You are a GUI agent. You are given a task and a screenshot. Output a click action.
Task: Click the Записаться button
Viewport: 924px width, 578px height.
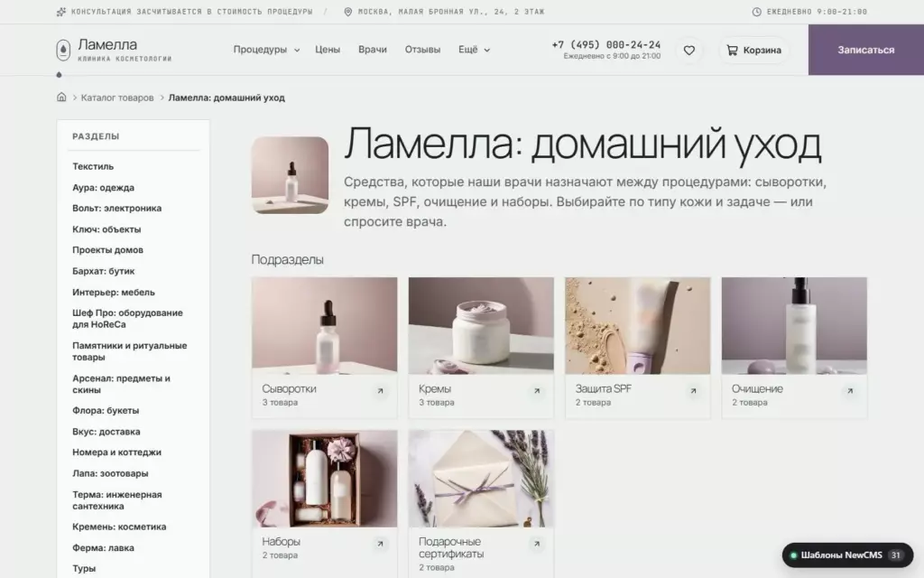(x=865, y=50)
